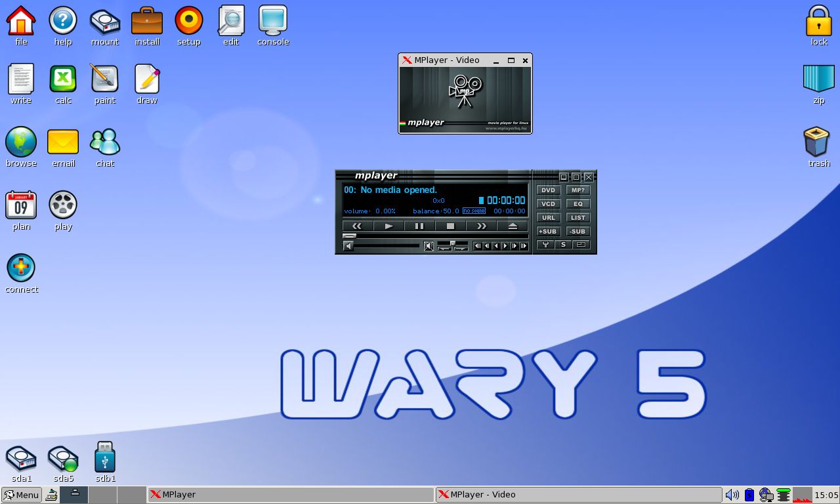Click the S skin browser button

[563, 245]
